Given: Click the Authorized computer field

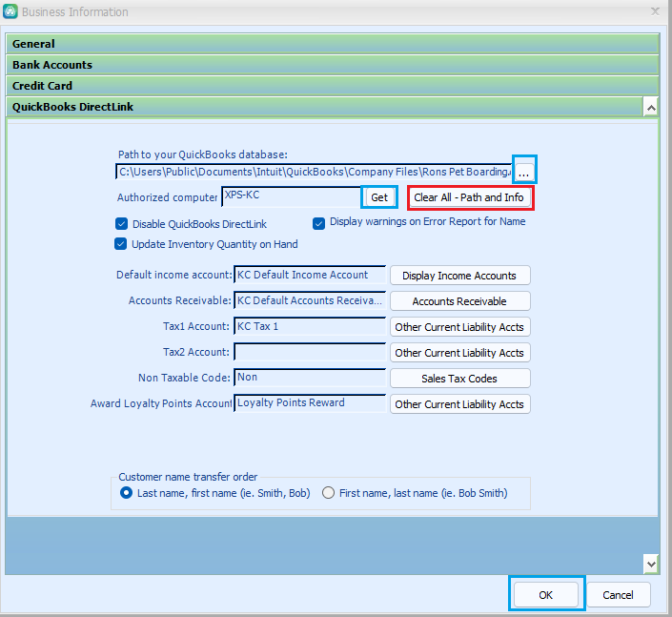Looking at the screenshot, I should pos(292,196).
